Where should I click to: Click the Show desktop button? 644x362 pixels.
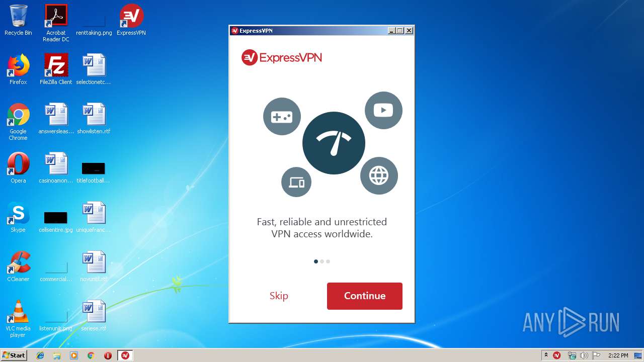(x=639, y=355)
